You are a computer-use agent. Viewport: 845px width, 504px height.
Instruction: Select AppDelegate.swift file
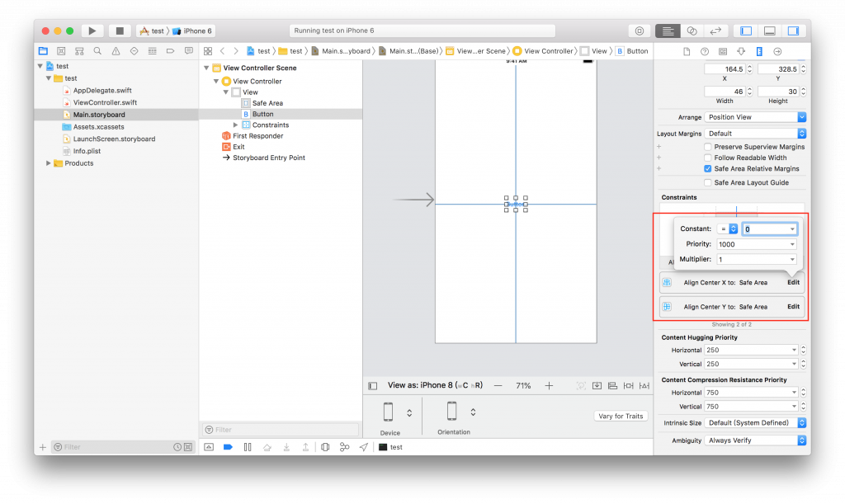click(x=101, y=91)
